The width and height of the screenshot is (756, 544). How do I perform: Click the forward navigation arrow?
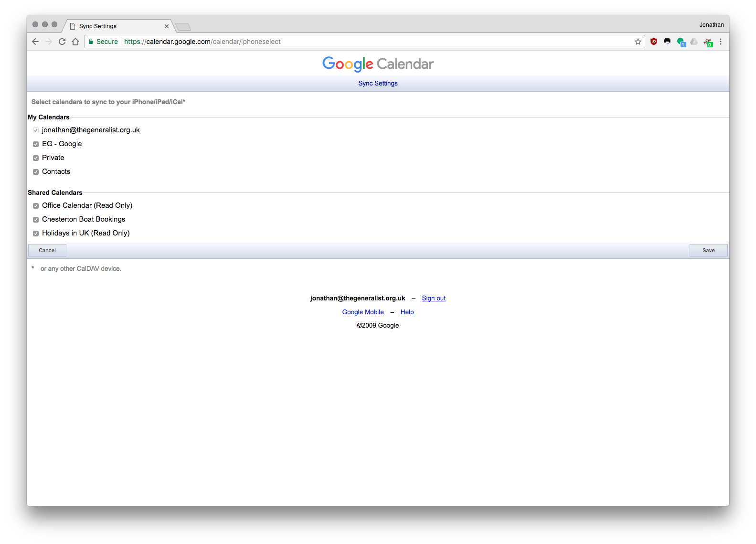(x=49, y=42)
